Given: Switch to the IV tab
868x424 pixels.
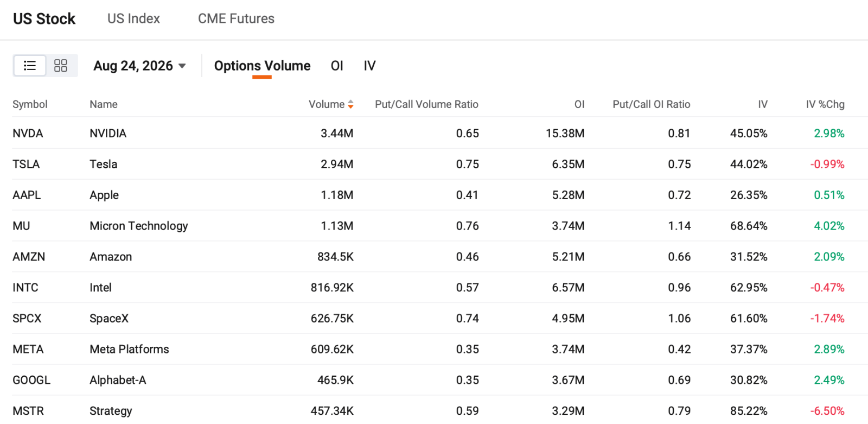Looking at the screenshot, I should 369,66.
